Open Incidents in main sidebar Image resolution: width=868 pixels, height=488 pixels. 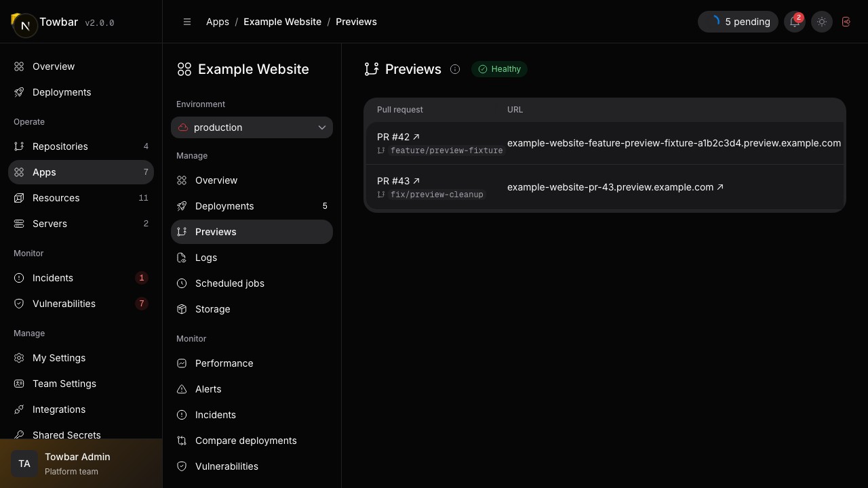coord(81,278)
